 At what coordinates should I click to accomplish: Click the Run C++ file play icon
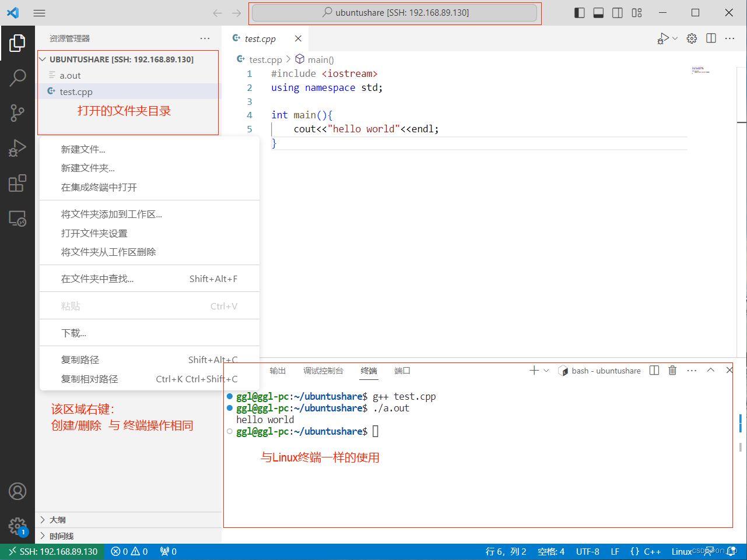(x=663, y=38)
